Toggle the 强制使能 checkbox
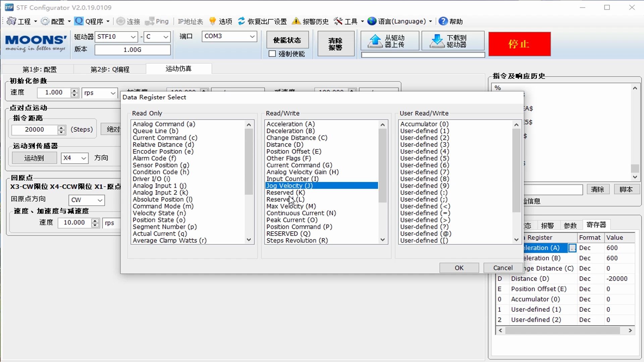Image resolution: width=644 pixels, height=362 pixels. click(x=272, y=54)
